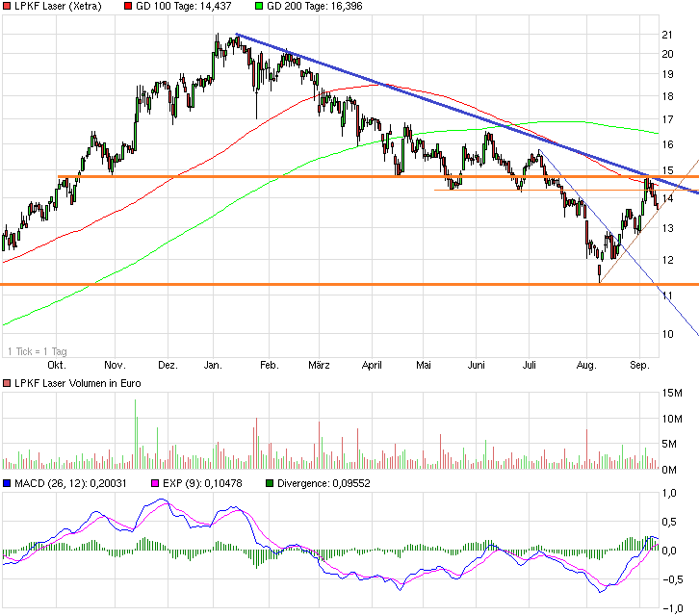Click the price axis value 10
Screen dimensions: 699x616
click(x=667, y=334)
